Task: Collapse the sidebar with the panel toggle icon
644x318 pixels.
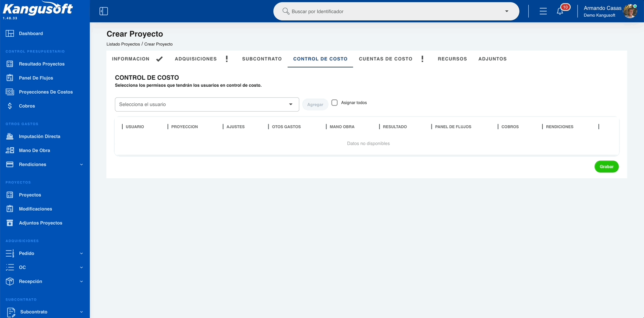Action: click(104, 11)
